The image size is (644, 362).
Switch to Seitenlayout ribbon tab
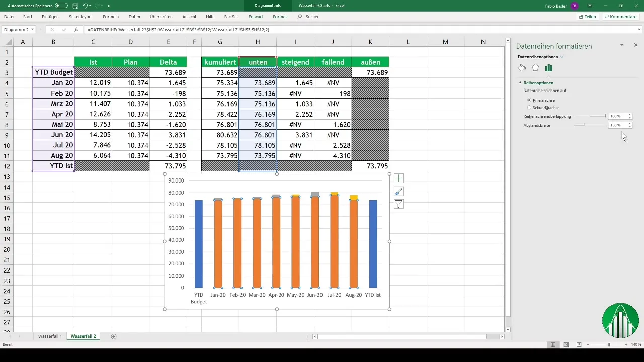(x=81, y=17)
